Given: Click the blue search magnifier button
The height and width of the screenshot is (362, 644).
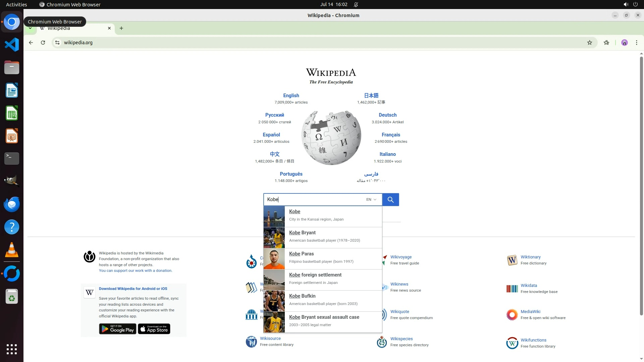Looking at the screenshot, I should [x=390, y=200].
